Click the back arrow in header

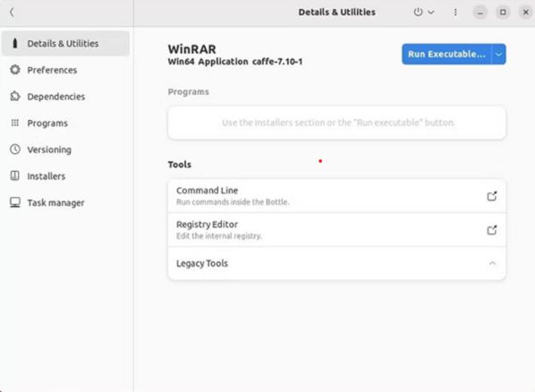click(12, 13)
